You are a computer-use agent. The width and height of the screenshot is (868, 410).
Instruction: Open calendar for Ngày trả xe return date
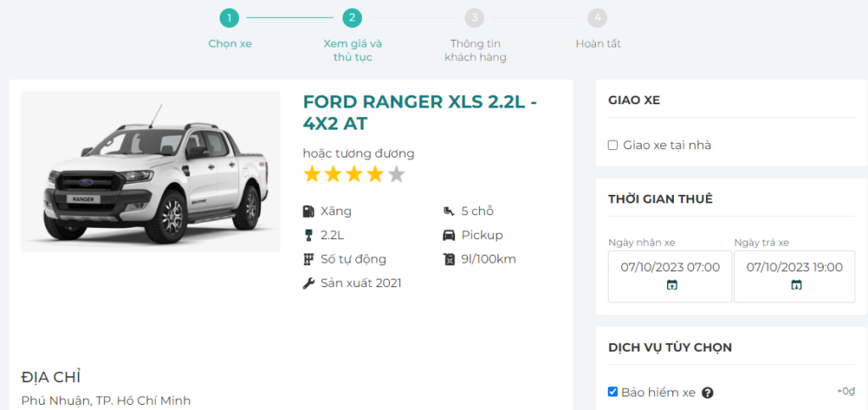tap(796, 285)
